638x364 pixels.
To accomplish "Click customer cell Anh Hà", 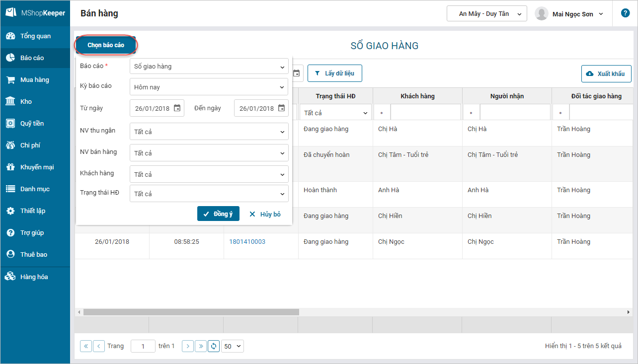I will (x=417, y=195).
